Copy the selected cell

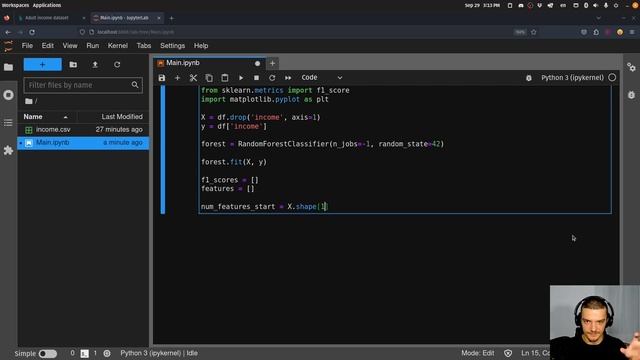click(209, 78)
